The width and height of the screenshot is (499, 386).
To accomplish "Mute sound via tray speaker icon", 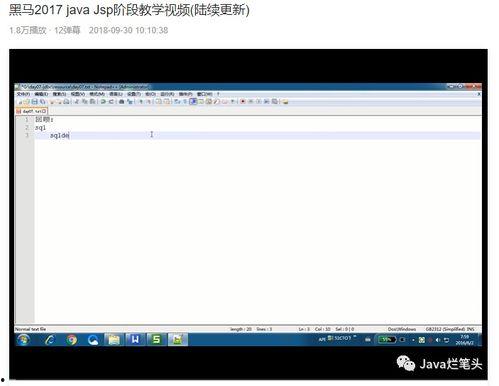I will click(438, 340).
